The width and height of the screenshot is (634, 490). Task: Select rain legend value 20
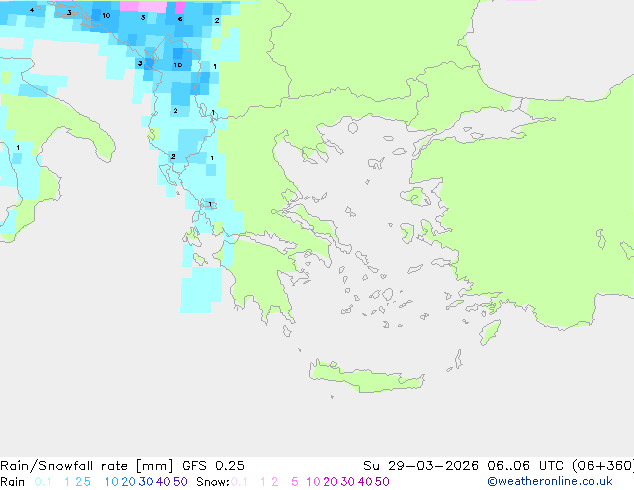(x=128, y=482)
